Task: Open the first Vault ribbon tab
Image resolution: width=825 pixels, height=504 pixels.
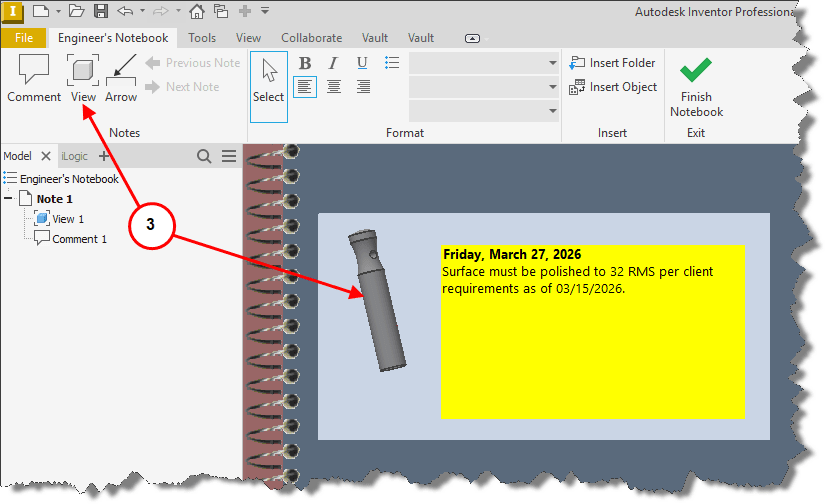Action: [x=375, y=38]
